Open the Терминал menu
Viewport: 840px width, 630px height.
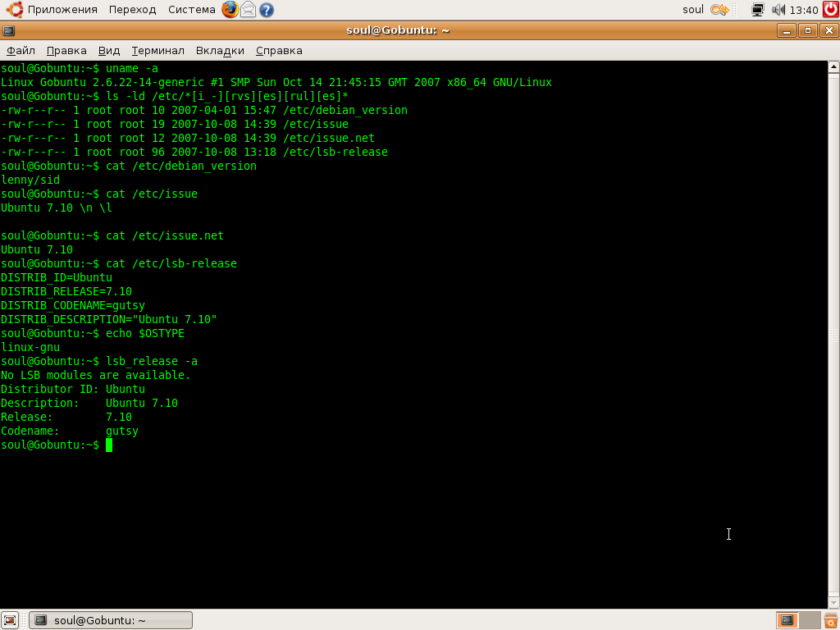tap(158, 50)
